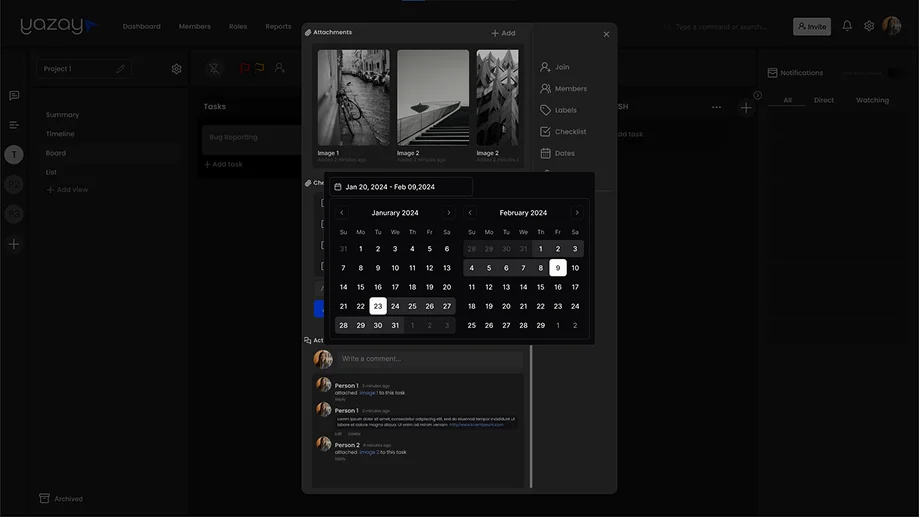The width and height of the screenshot is (919, 517).
Task: Edit Project 1 name with pencil icon
Action: point(120,69)
